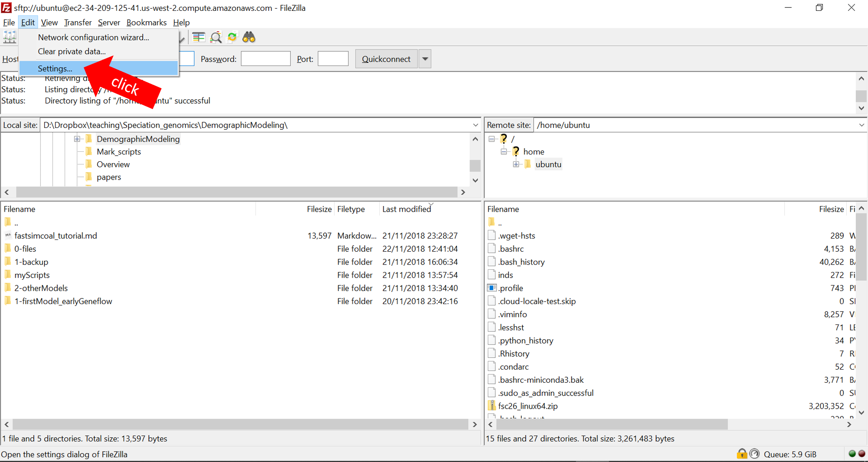
Task: Click the green activity LED indicator
Action: (x=852, y=454)
